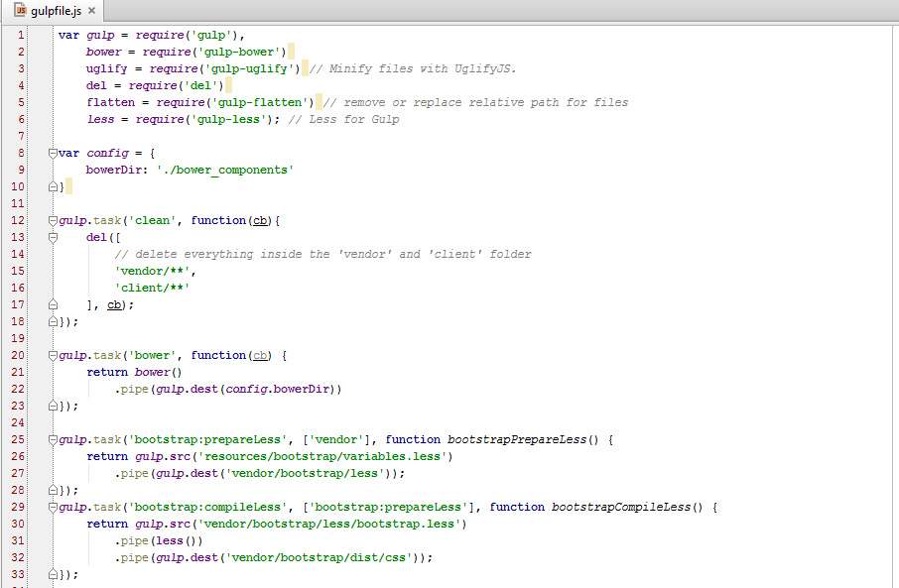Click fold end marker on line 18

(53, 321)
